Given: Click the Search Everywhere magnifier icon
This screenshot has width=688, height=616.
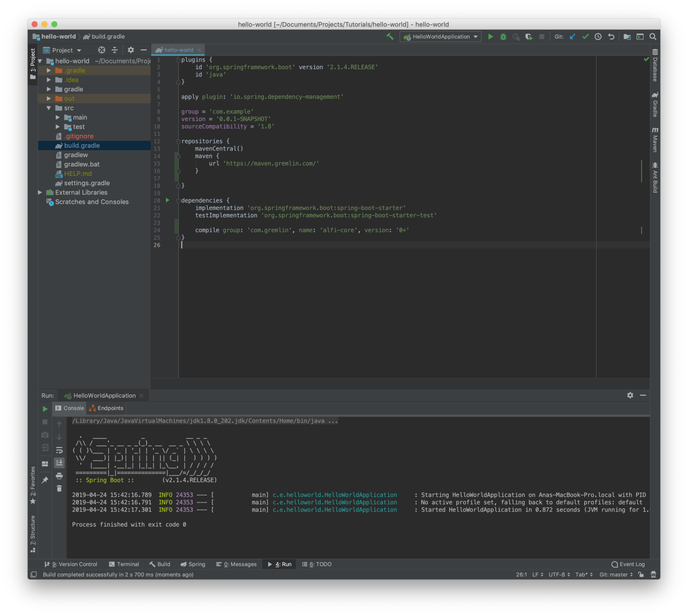Looking at the screenshot, I should point(653,36).
